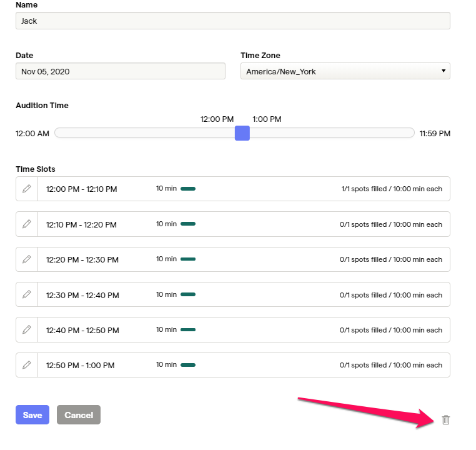Open the Date field showing Nov 05, 2020

[120, 71]
